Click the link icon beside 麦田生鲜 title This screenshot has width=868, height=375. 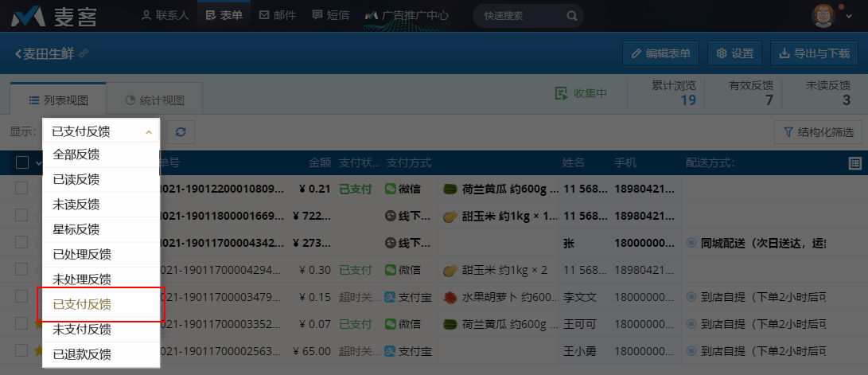coord(84,53)
